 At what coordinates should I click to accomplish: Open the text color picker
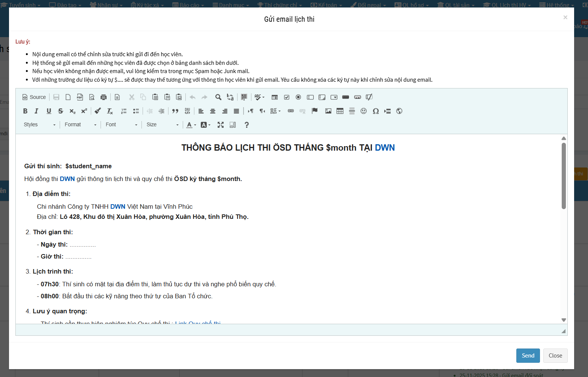tap(191, 125)
